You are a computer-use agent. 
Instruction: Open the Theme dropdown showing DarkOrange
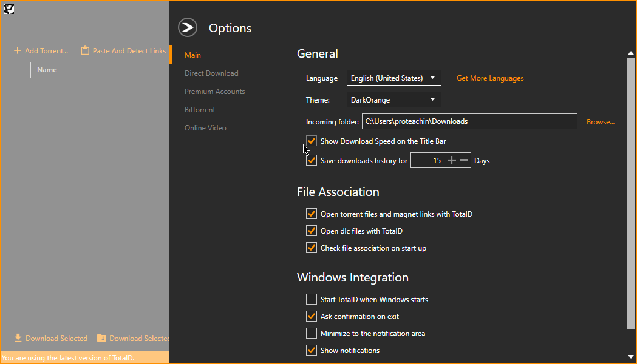(393, 100)
